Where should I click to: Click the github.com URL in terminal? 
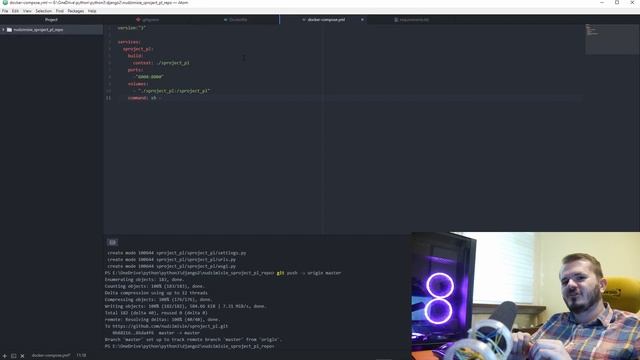[x=170, y=326]
